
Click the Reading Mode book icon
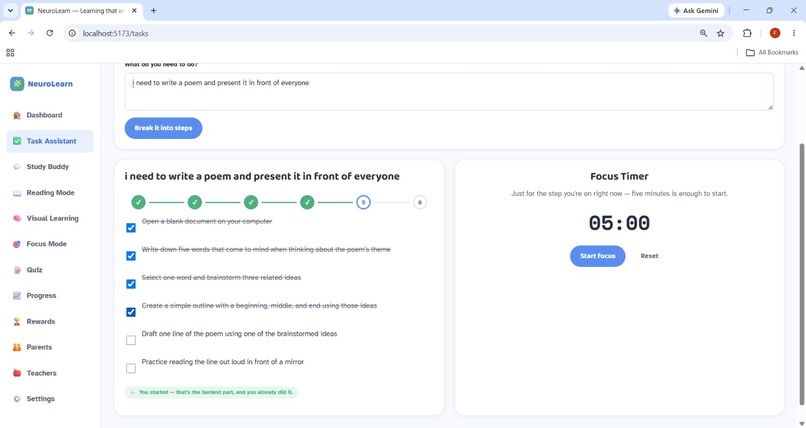pyautogui.click(x=17, y=193)
